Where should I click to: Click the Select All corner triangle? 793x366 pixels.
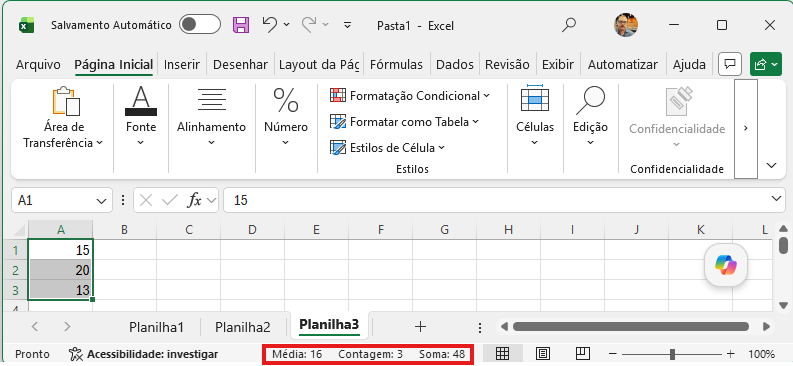(x=19, y=230)
